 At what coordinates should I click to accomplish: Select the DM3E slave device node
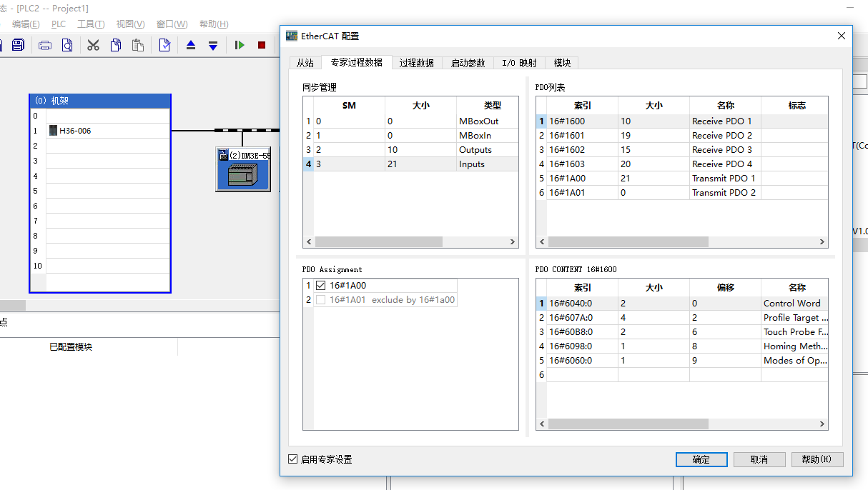[243, 169]
